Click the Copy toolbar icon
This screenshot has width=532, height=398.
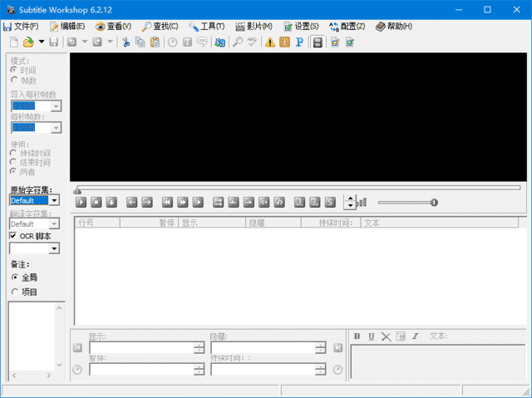(140, 42)
